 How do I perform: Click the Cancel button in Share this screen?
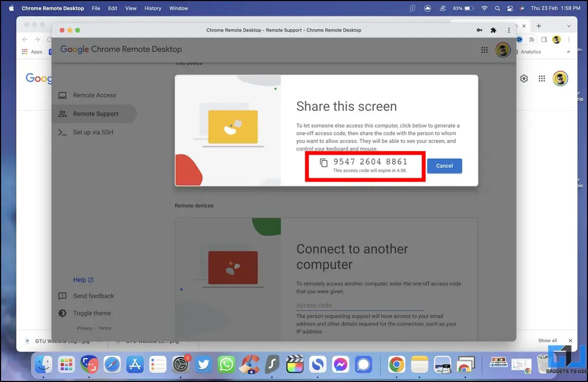point(444,166)
